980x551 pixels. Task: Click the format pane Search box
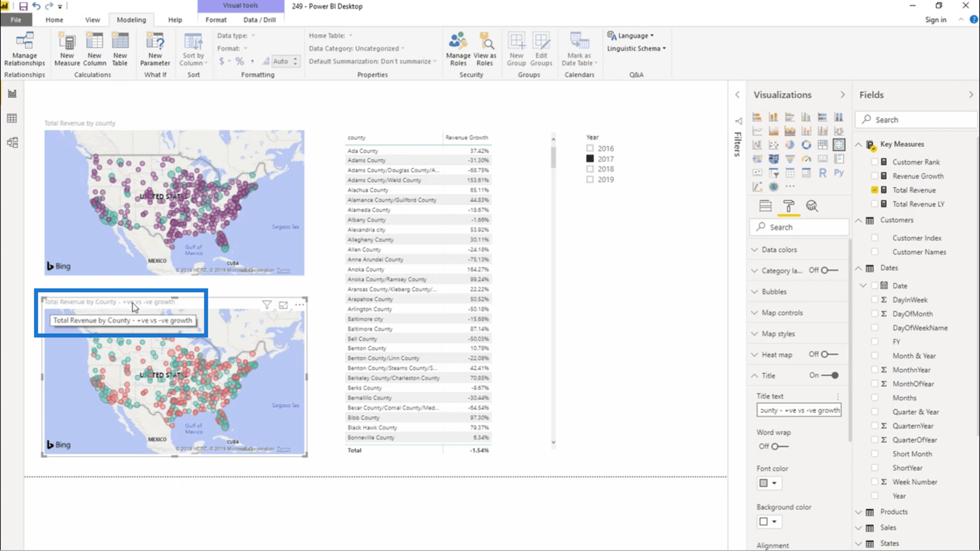coord(799,227)
